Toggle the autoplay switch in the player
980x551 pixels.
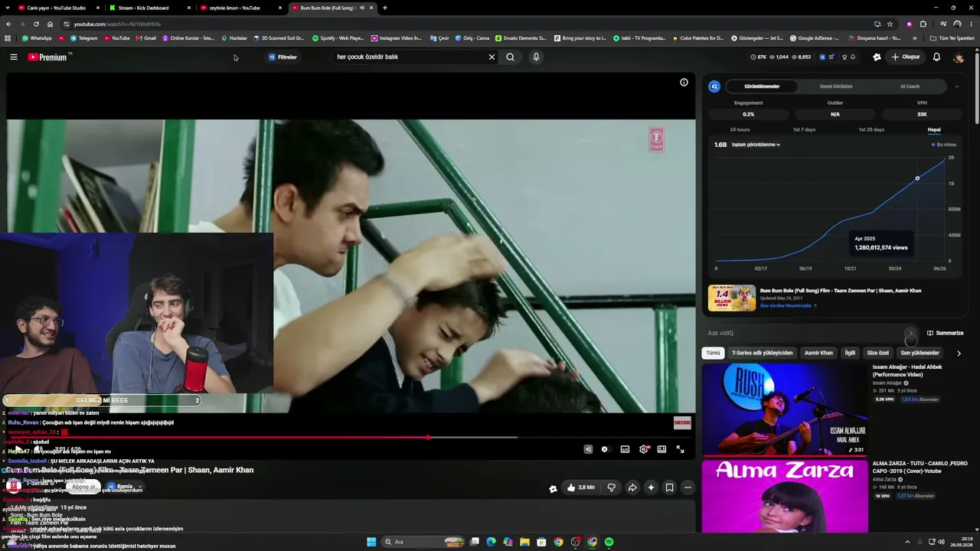[605, 449]
